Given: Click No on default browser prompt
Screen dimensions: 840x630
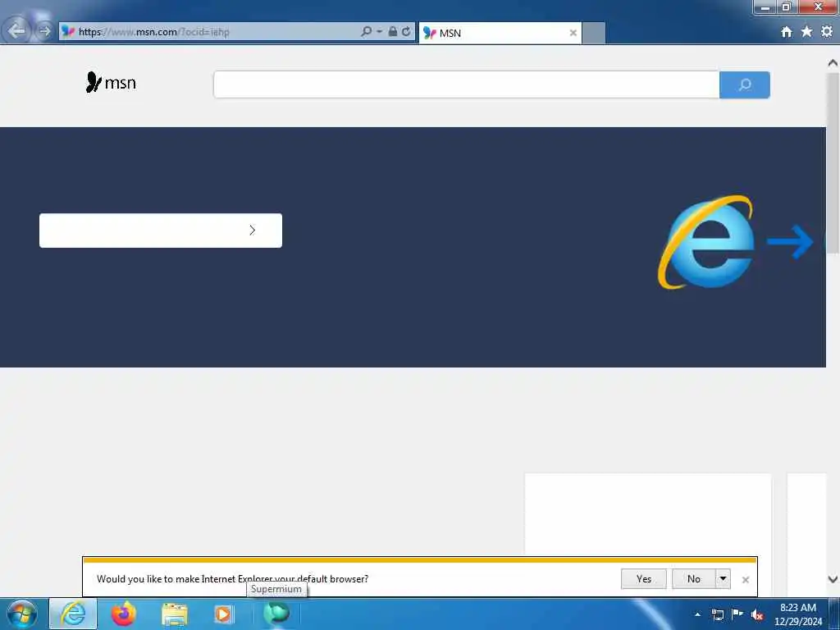Looking at the screenshot, I should [694, 578].
